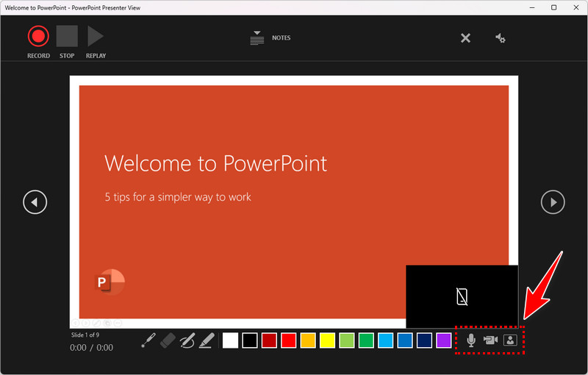588x375 pixels.
Task: Pick the purple ink color
Action: 444,340
